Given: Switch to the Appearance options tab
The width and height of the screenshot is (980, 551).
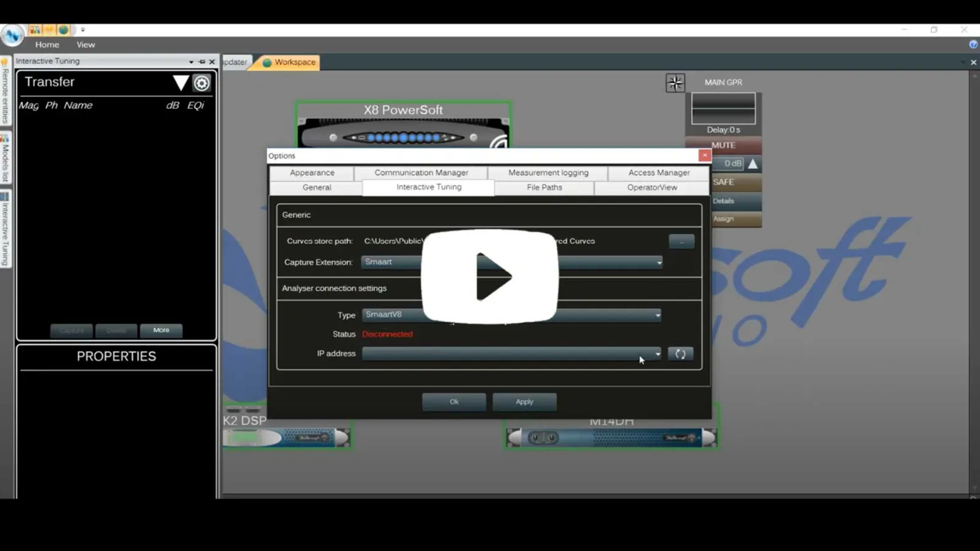Looking at the screenshot, I should click(312, 173).
